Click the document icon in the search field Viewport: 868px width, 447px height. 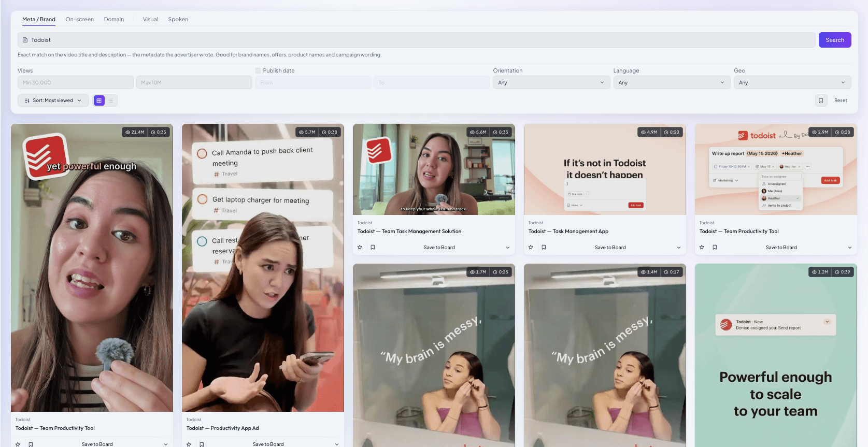tap(25, 40)
